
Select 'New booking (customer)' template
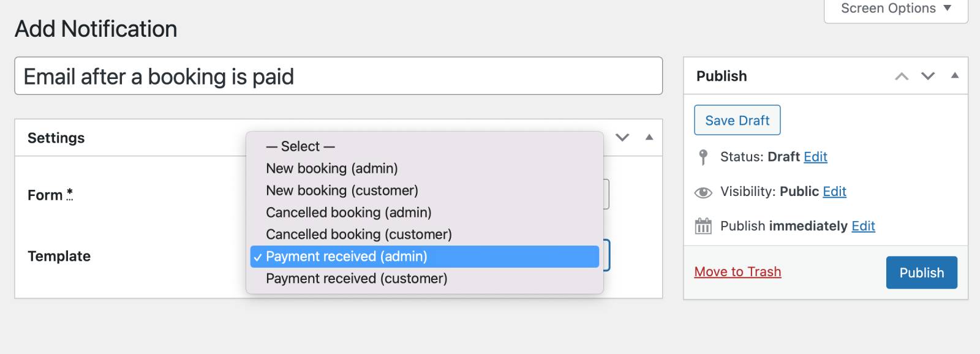click(x=342, y=190)
